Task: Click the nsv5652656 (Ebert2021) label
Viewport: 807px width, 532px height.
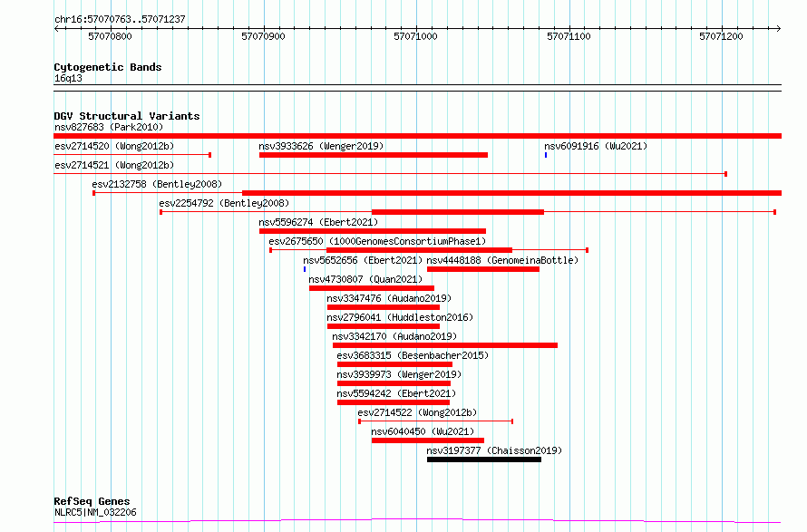Action: pyautogui.click(x=363, y=260)
